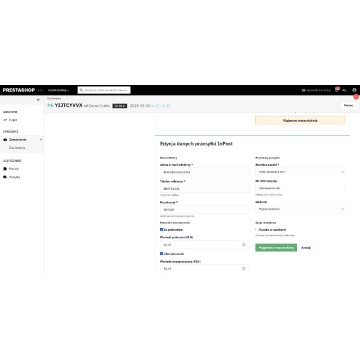Click the view my shop link

316,90
